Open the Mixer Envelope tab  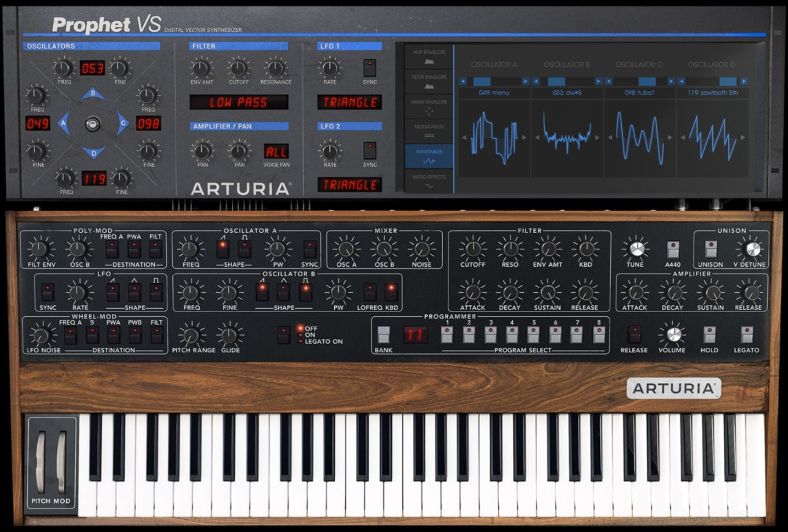click(x=429, y=106)
